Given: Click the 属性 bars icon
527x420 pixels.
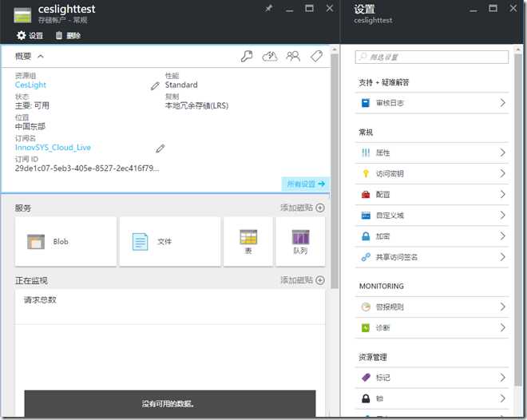Looking at the screenshot, I should pos(366,153).
